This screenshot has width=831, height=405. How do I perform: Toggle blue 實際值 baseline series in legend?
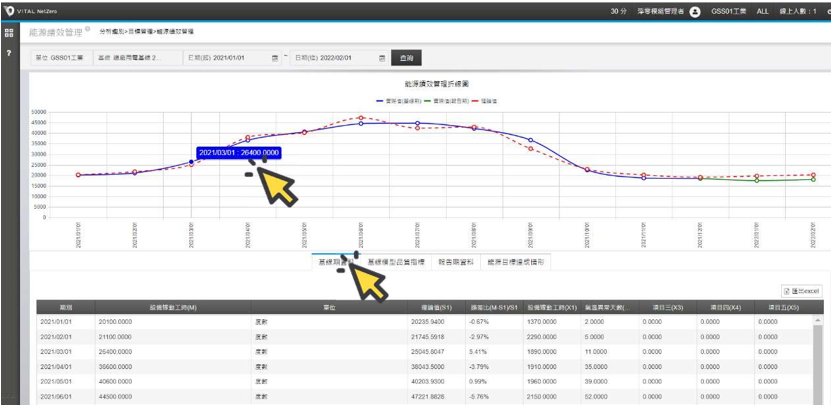coord(396,100)
